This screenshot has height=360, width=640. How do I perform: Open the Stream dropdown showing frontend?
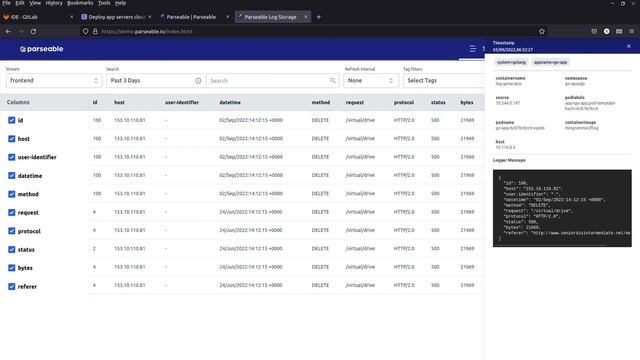coord(54,81)
